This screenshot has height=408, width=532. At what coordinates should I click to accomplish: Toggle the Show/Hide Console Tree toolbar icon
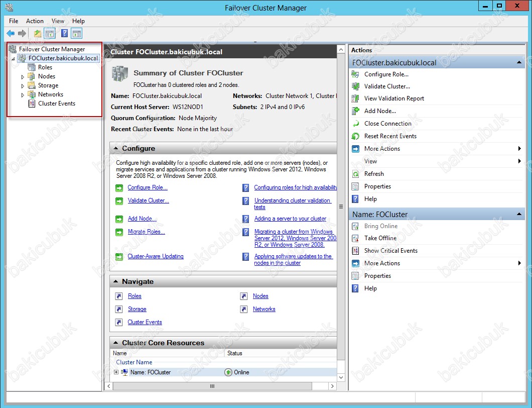point(50,33)
